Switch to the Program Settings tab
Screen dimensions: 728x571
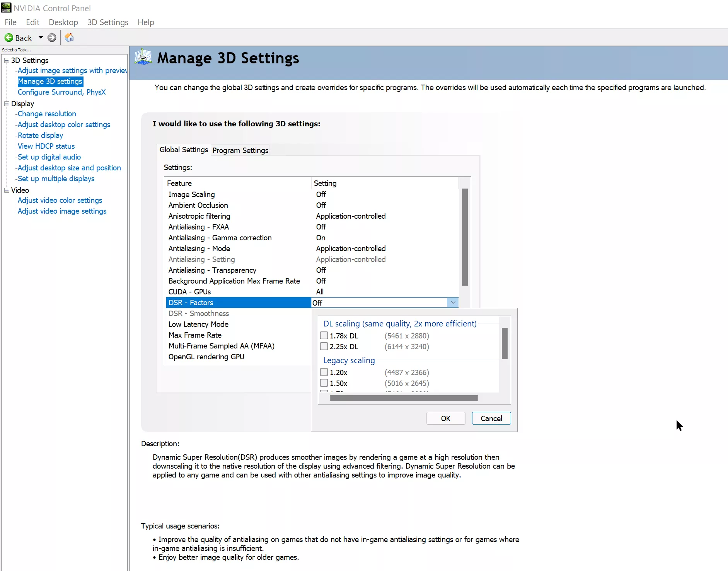[240, 150]
